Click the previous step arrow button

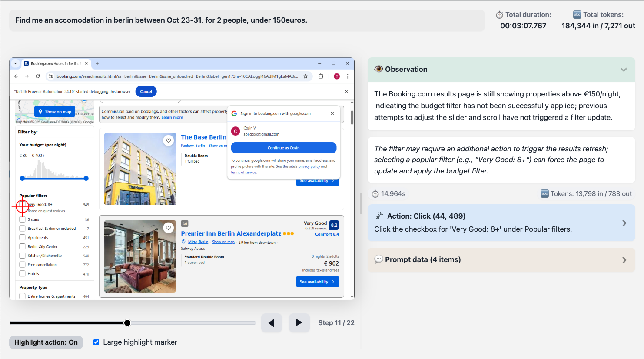click(x=272, y=323)
